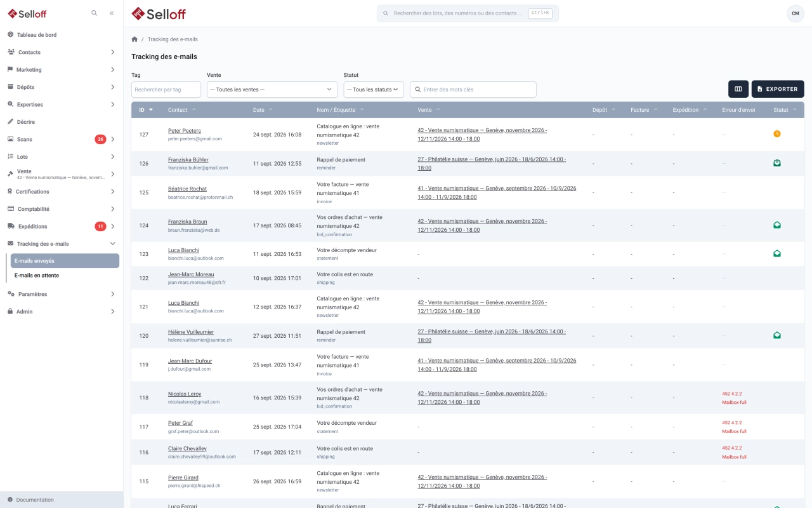Click the Scans badge showing 36

click(x=100, y=139)
